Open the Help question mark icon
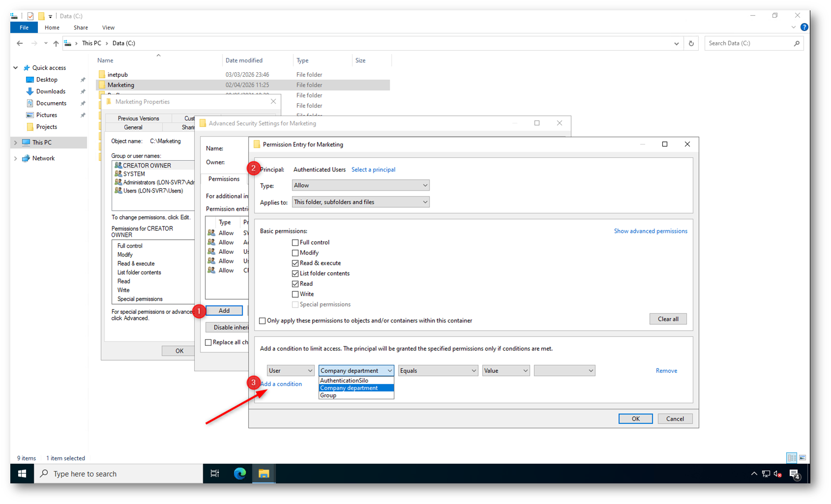The image size is (831, 504). click(804, 28)
